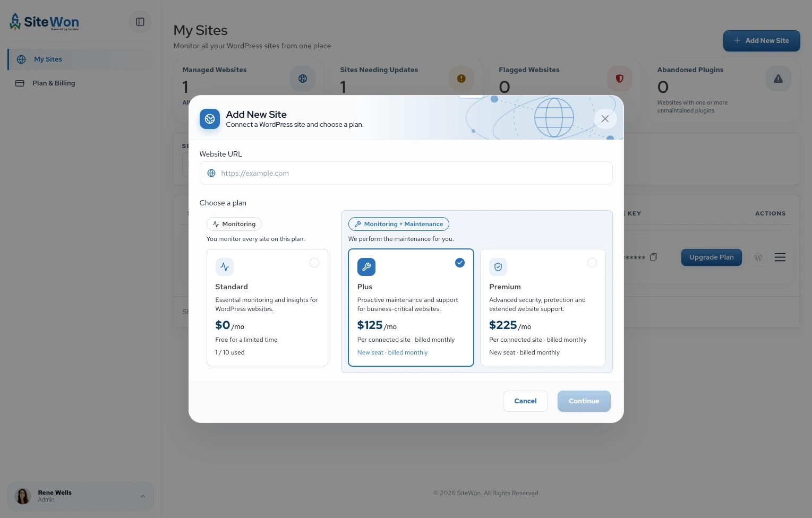Click the Sites Needing Updates warning icon
Screen dimensions: 812x518
point(461,79)
